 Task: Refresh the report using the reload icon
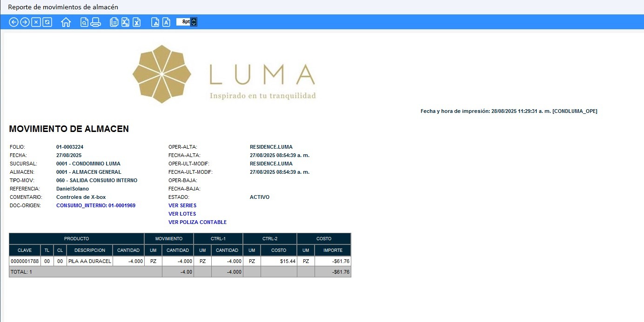pos(47,22)
